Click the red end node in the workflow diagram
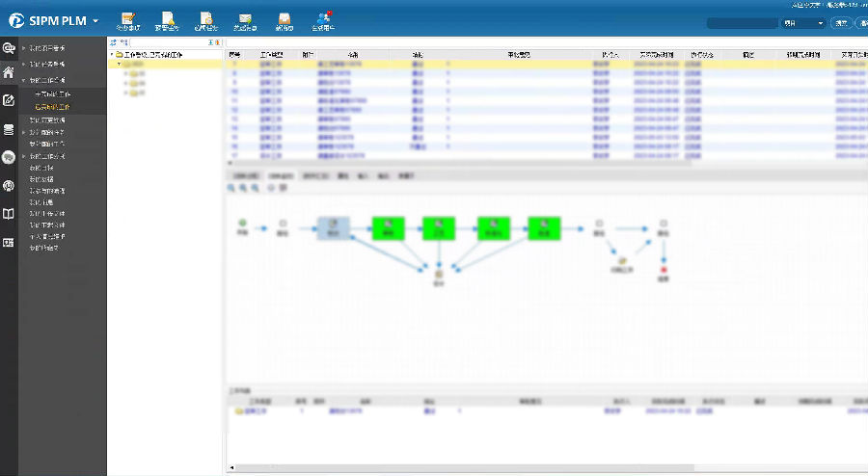Image resolution: width=868 pixels, height=476 pixels. click(x=664, y=271)
